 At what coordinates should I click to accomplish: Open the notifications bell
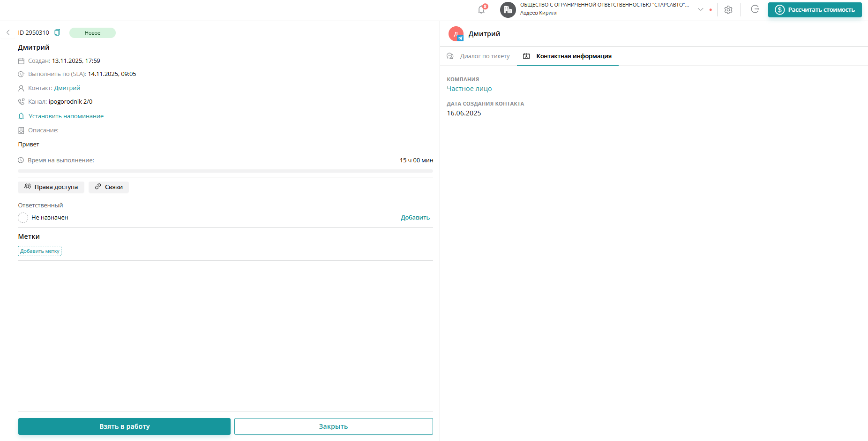point(482,9)
